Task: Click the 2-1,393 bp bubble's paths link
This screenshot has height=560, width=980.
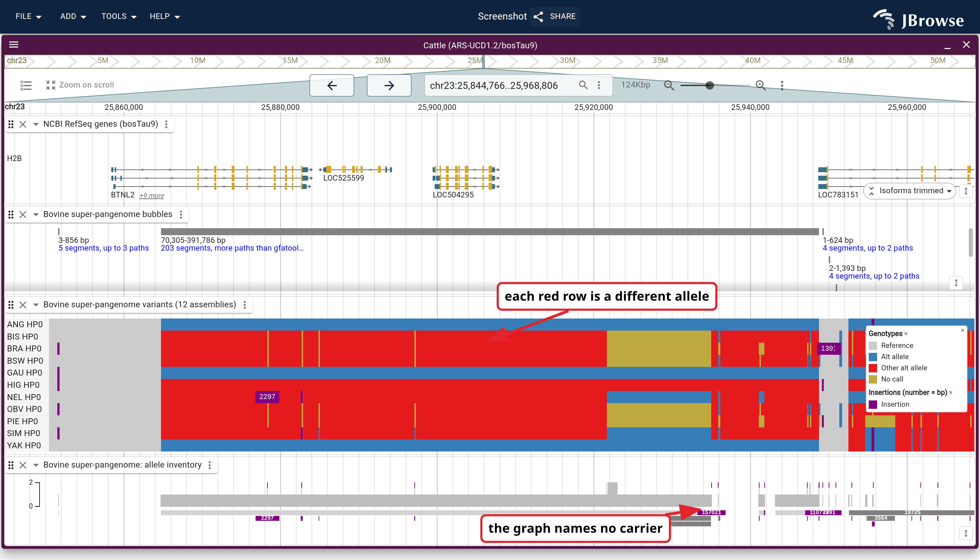Action: [x=874, y=276]
